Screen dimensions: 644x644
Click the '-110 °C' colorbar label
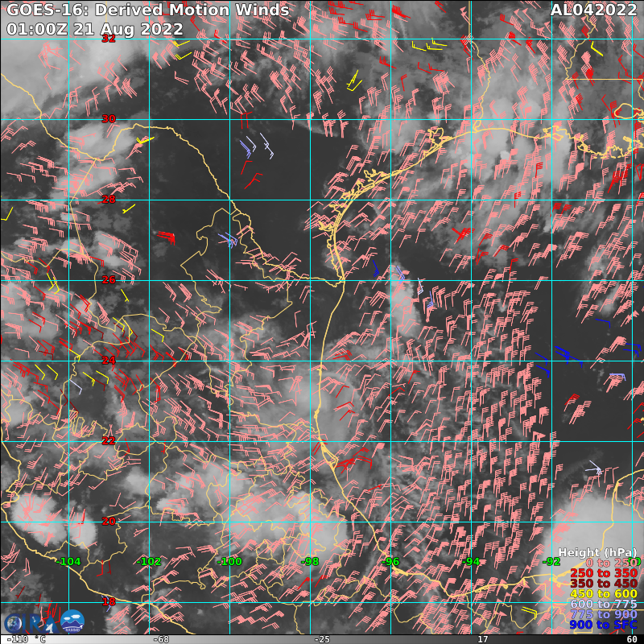(x=26, y=639)
